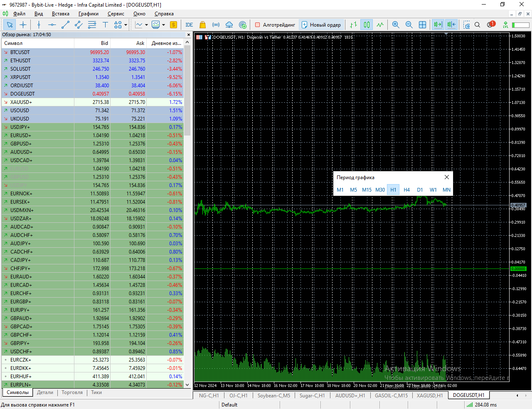Viewport: 532px width, 409px height.
Task: Click the text label tool
Action: [x=105, y=25]
